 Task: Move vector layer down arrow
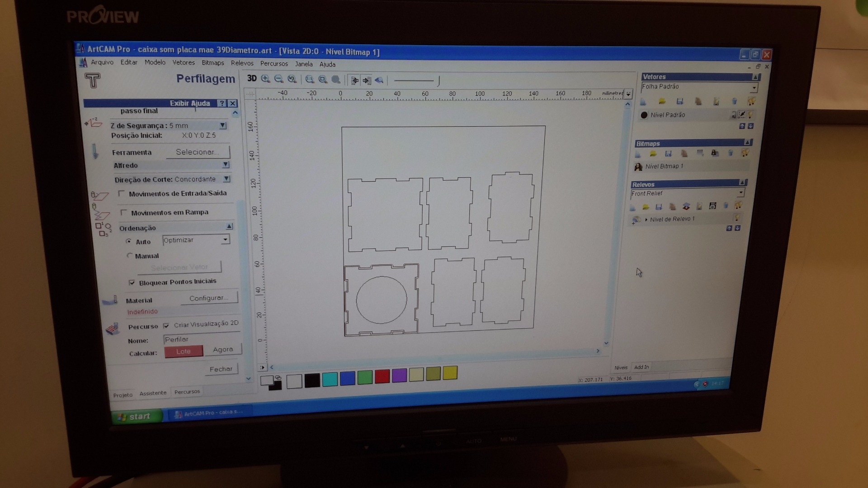(x=750, y=126)
